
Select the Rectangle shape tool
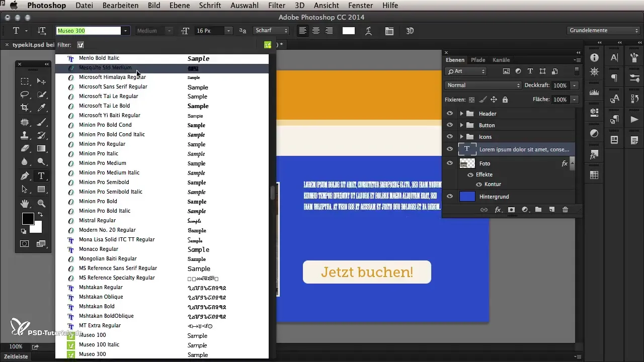coord(42,189)
